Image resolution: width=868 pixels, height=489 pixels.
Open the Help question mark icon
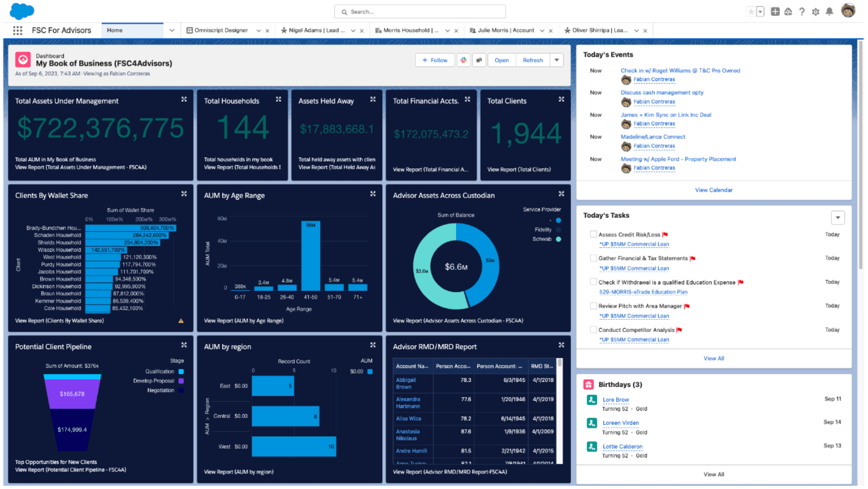(802, 12)
